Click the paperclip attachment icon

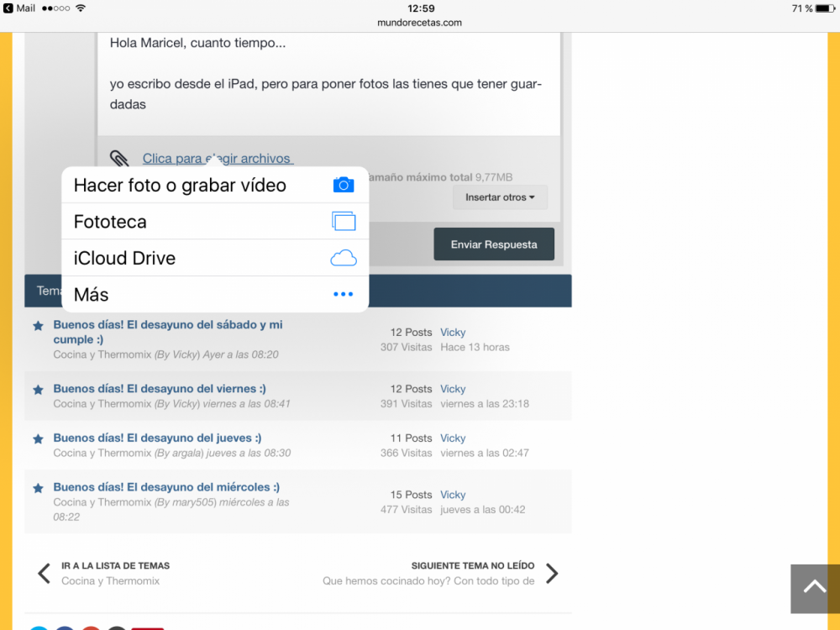120,159
